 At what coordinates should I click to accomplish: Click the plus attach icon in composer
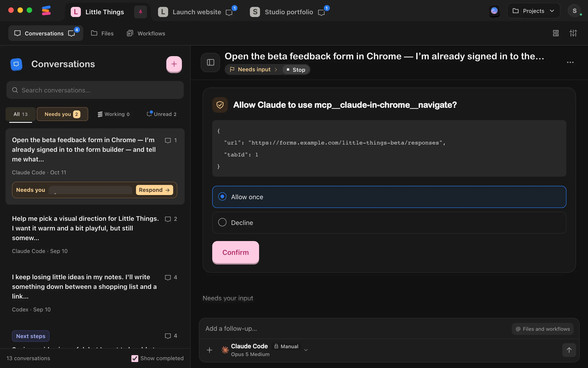coord(209,350)
